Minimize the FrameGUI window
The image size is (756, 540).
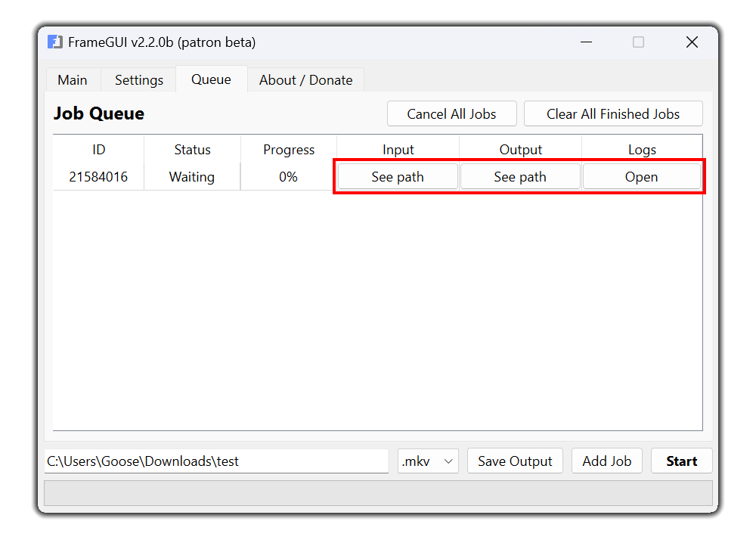(587, 42)
